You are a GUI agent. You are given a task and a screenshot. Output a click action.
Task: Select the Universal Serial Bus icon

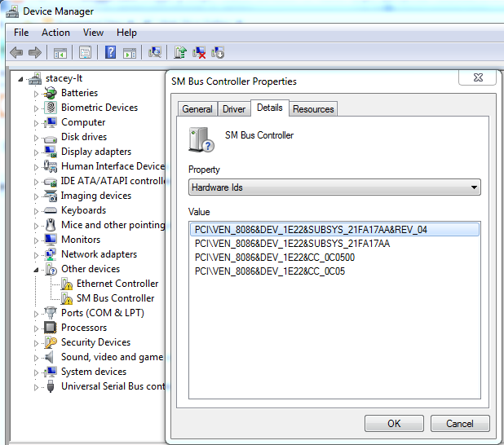50,386
